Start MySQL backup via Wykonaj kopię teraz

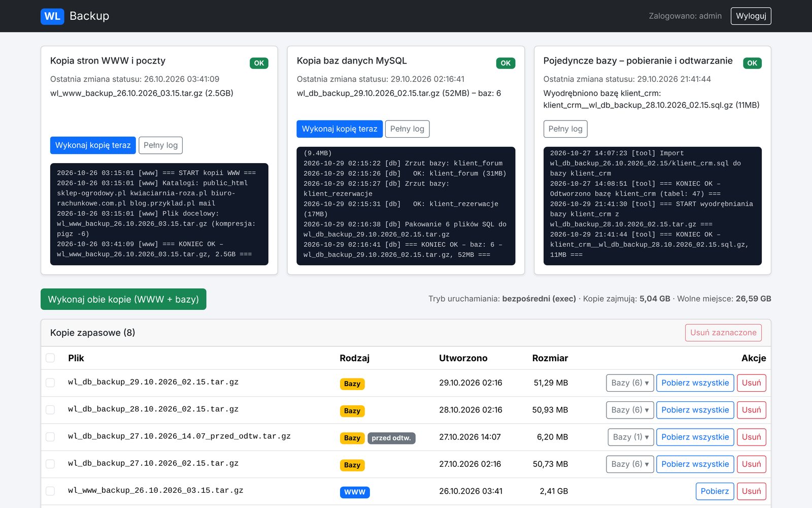[x=340, y=129]
